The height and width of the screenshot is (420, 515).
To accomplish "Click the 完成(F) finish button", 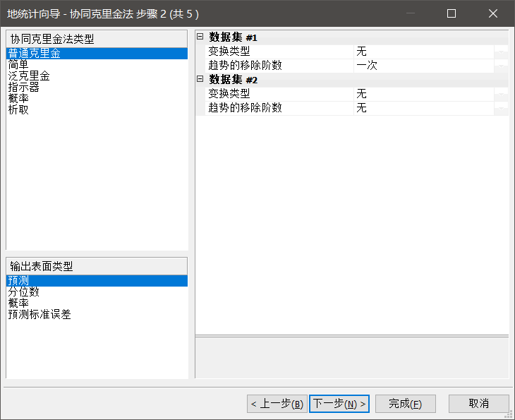I will click(406, 404).
